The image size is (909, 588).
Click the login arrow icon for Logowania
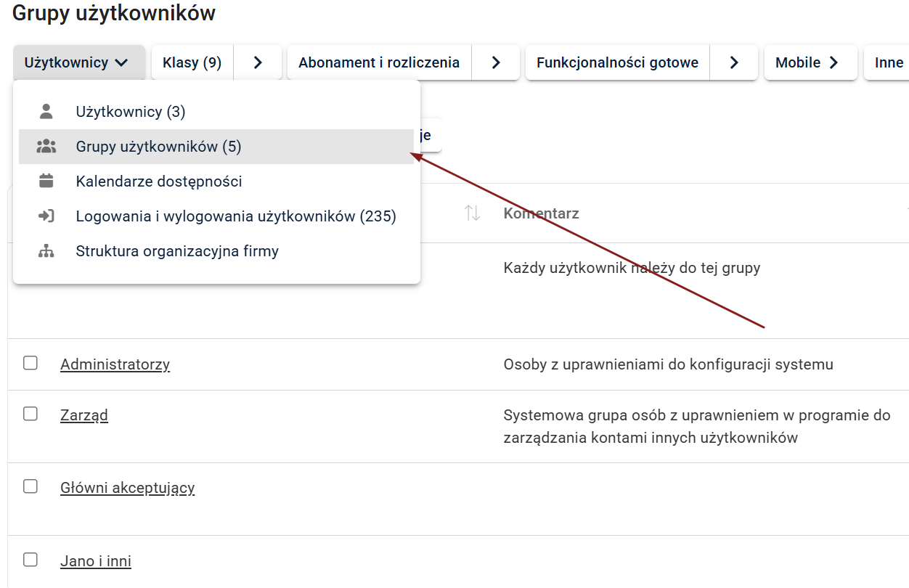tap(46, 216)
